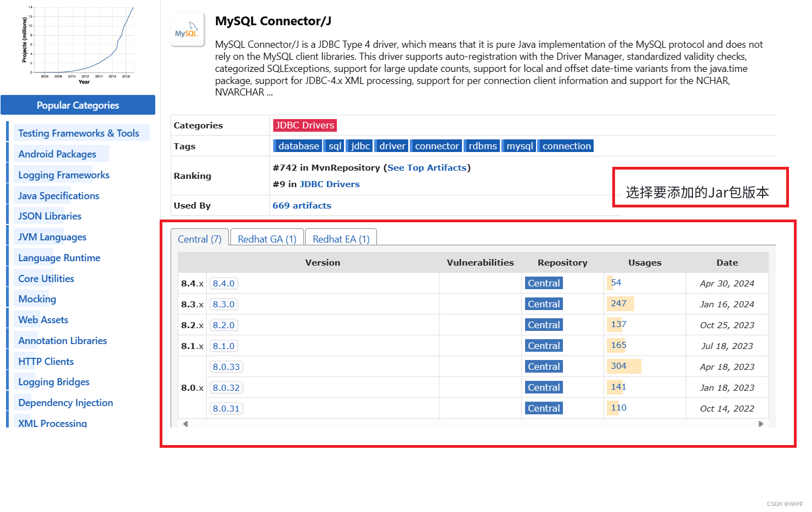Viewport: 812px width, 512px height.
Task: Open Logging Bridges category
Action: 54,382
